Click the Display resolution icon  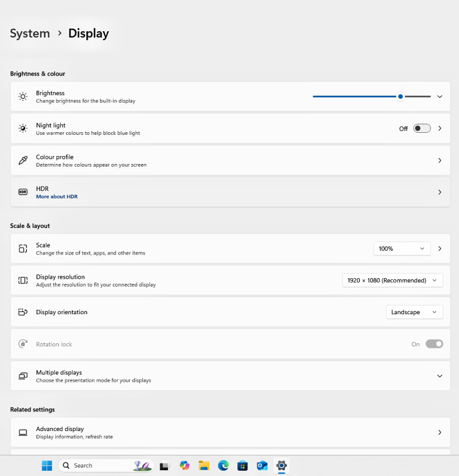click(x=23, y=280)
